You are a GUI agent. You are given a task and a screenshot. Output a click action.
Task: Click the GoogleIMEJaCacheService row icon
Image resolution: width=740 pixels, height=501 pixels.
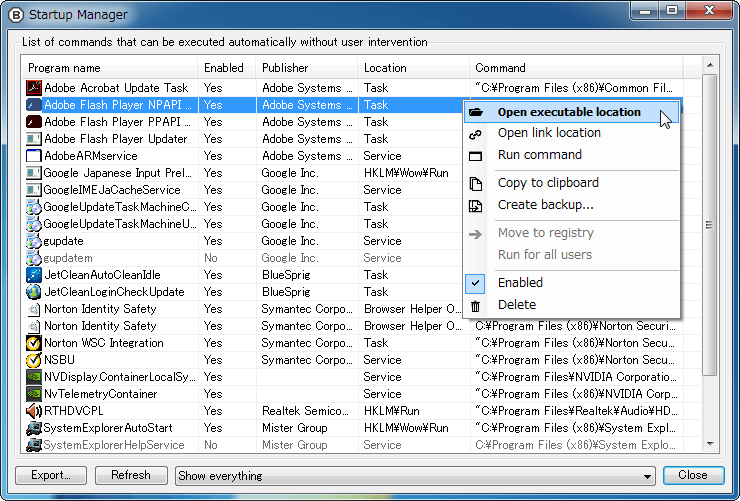coord(34,190)
